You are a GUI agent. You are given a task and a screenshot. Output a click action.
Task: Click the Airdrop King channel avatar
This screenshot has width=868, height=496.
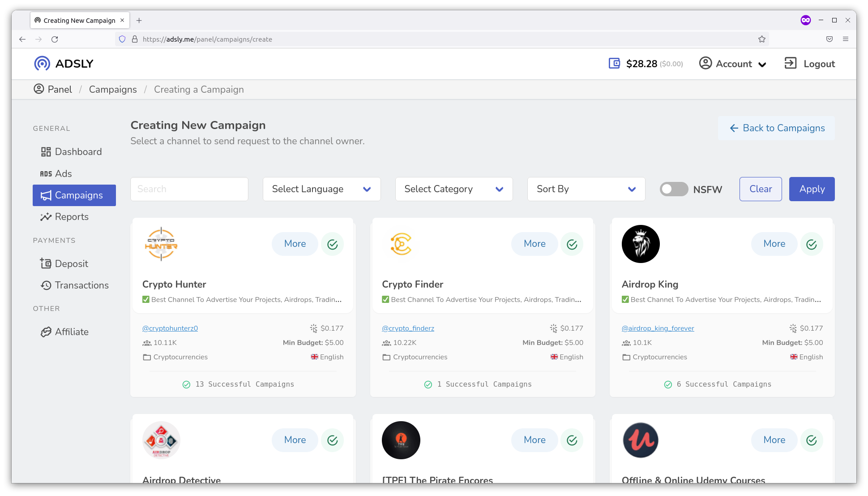point(641,244)
